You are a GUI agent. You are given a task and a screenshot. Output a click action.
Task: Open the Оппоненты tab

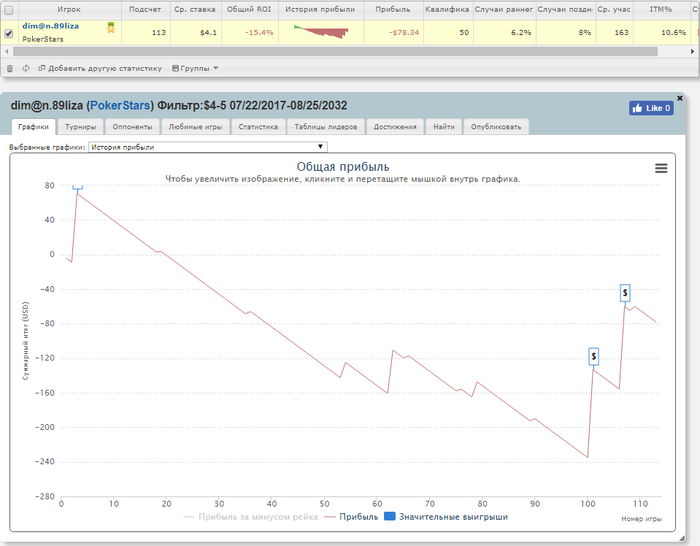132,127
